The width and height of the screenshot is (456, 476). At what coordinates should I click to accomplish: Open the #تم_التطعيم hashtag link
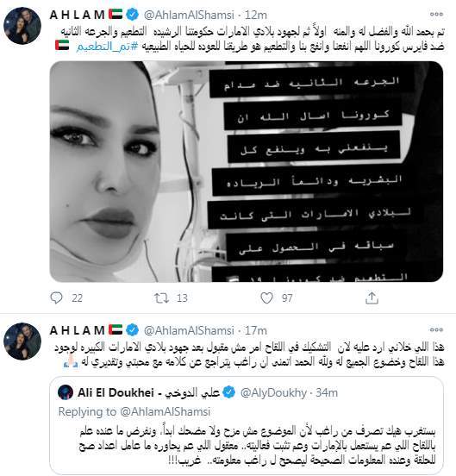click(x=108, y=47)
